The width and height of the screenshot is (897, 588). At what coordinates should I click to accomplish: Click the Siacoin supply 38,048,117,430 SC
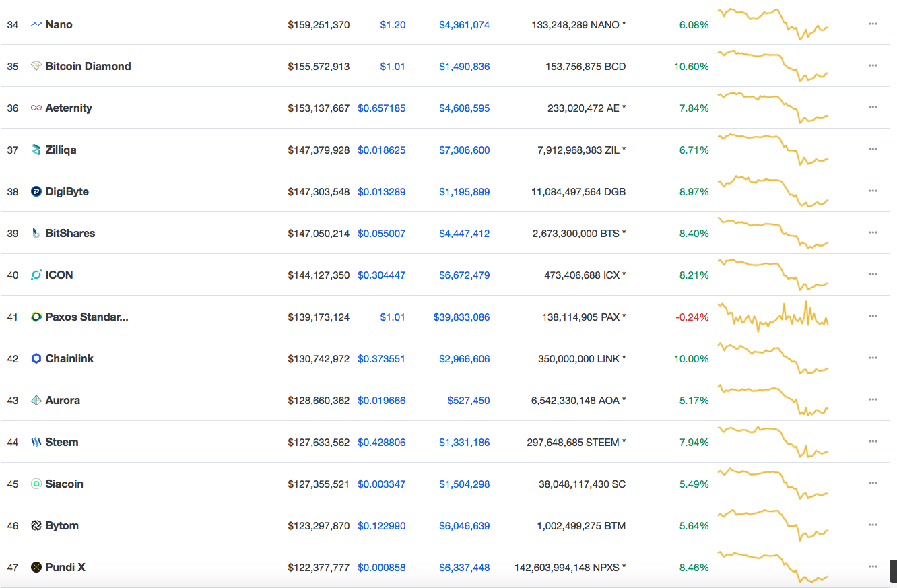pyautogui.click(x=582, y=484)
